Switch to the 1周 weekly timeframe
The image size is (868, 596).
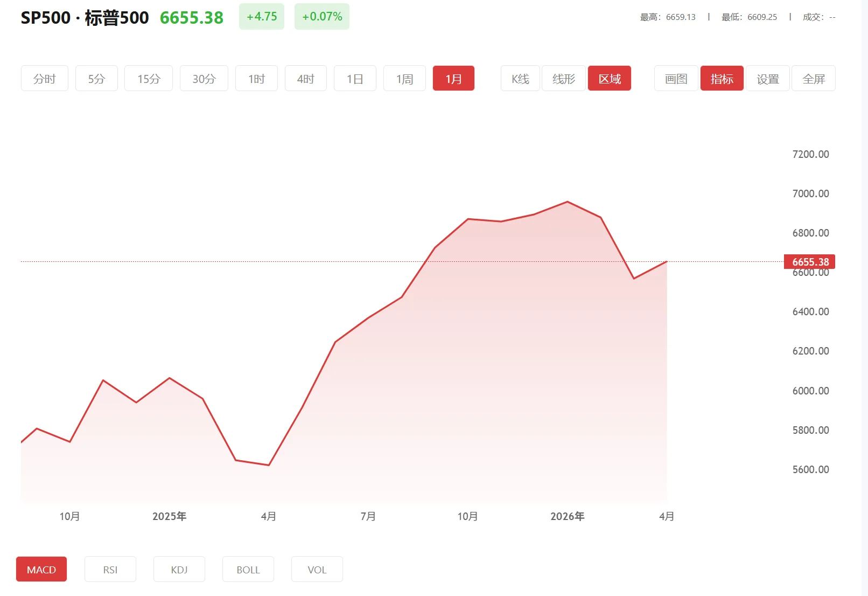[404, 78]
